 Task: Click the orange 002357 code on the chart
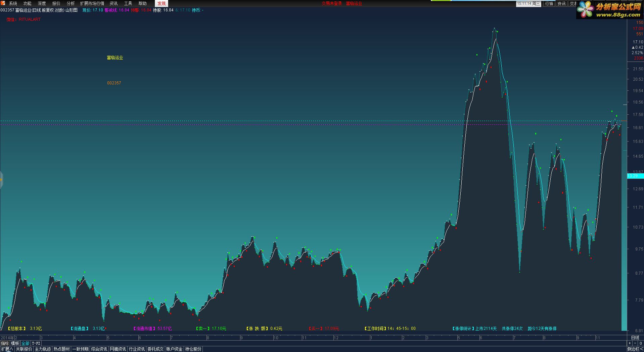114,83
